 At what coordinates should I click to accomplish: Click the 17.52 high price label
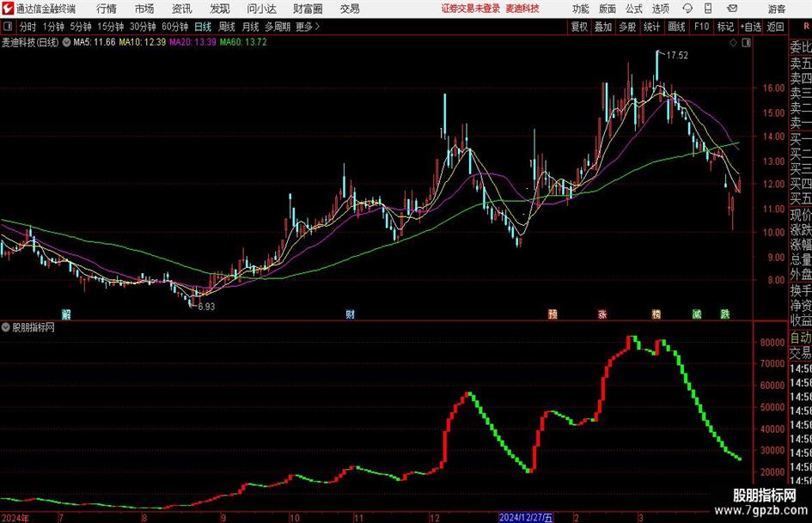677,56
